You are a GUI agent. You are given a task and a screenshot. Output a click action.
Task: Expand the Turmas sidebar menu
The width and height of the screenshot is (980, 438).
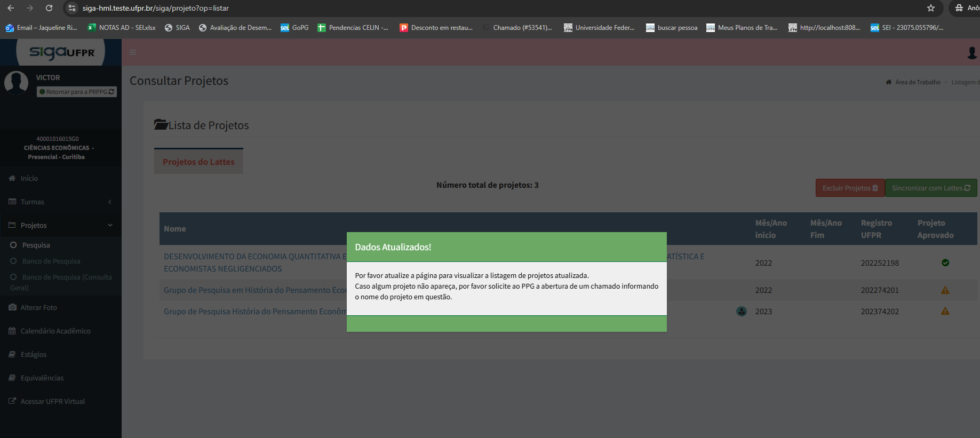60,202
